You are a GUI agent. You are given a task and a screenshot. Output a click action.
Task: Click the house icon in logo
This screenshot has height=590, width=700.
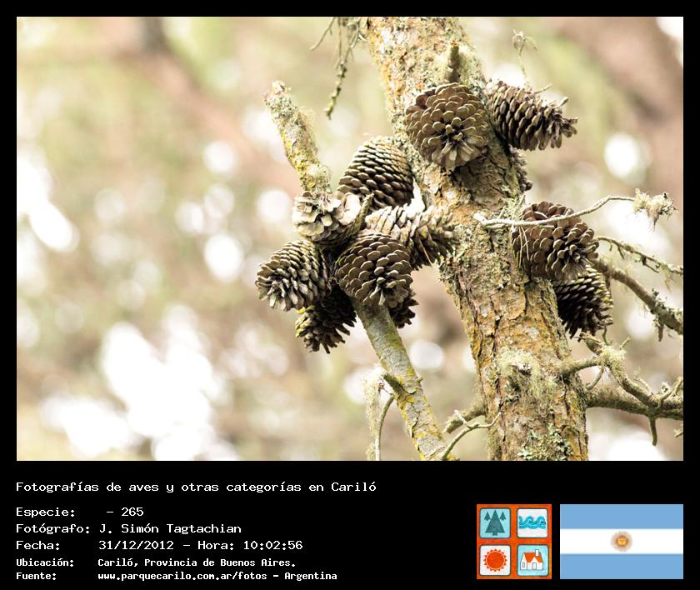[532, 560]
